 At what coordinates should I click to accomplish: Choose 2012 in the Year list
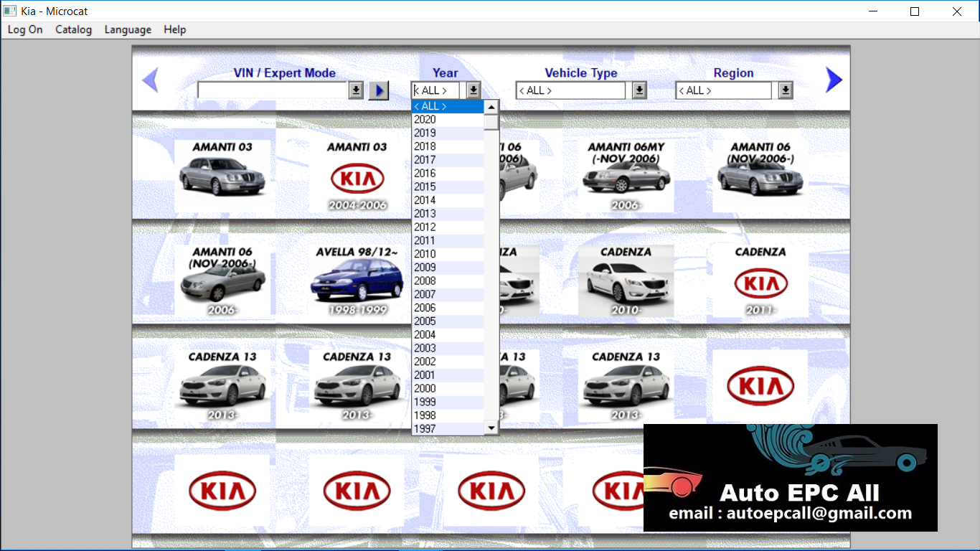(x=448, y=227)
